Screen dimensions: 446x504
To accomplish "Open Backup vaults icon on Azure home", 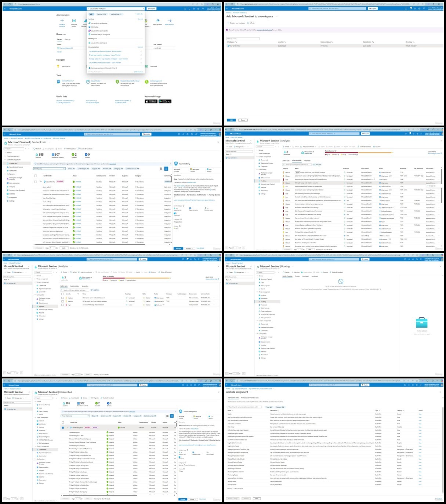I will click(x=157, y=21).
